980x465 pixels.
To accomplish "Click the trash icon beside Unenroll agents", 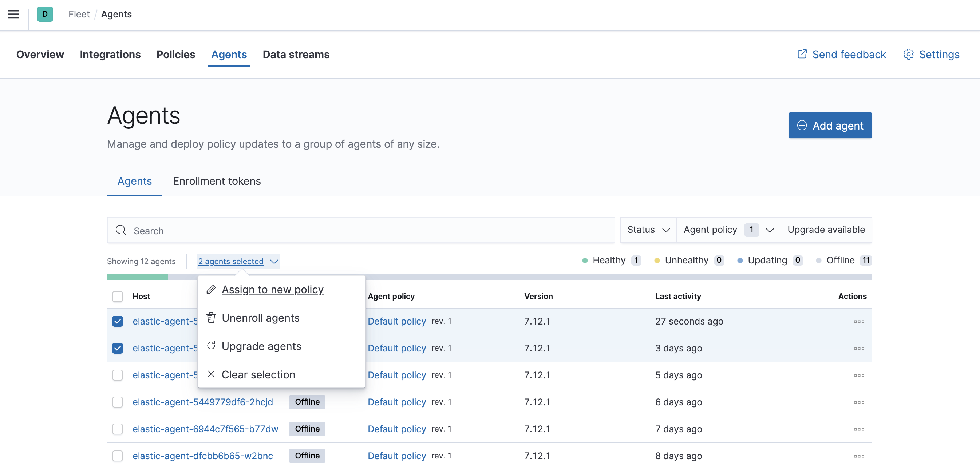I will (211, 318).
